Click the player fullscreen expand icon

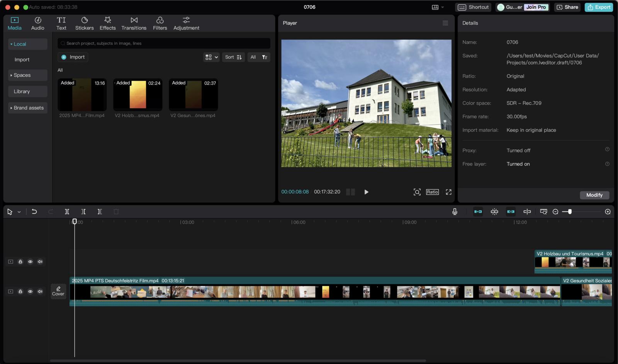[x=448, y=192]
